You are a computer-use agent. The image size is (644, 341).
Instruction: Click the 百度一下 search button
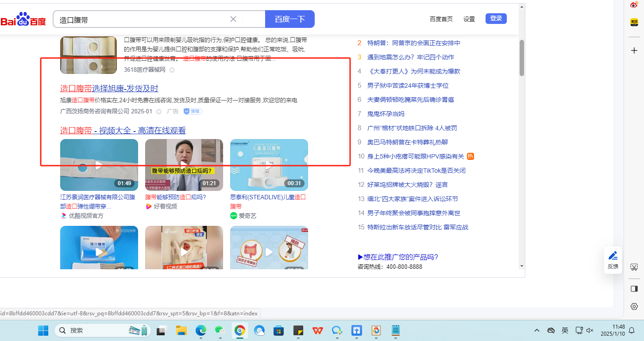(x=290, y=19)
